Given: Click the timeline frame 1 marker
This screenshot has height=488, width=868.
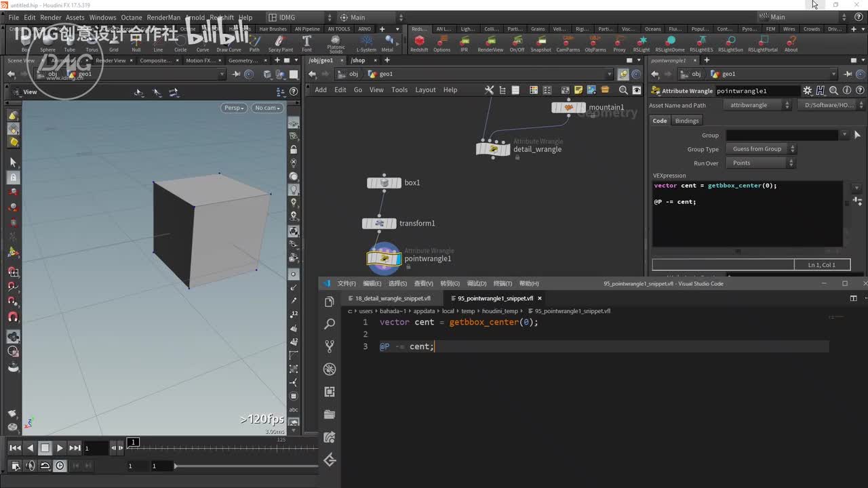Looking at the screenshot, I should click(x=134, y=443).
